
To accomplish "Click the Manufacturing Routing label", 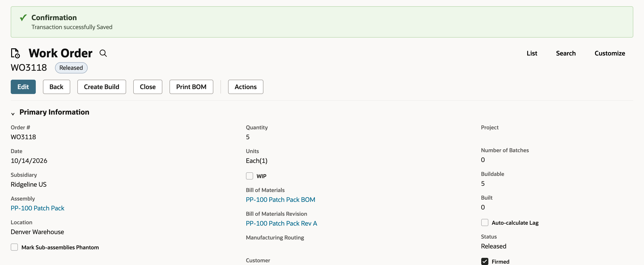I will [275, 237].
